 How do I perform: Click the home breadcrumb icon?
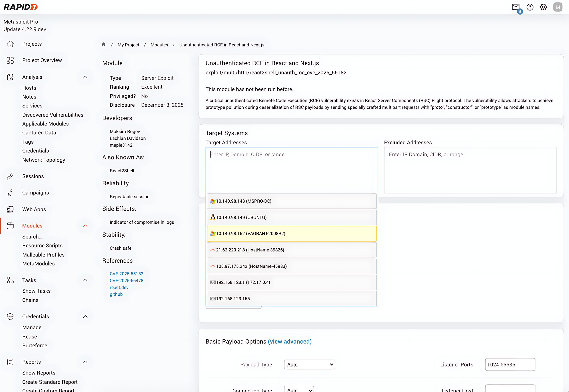pos(104,44)
